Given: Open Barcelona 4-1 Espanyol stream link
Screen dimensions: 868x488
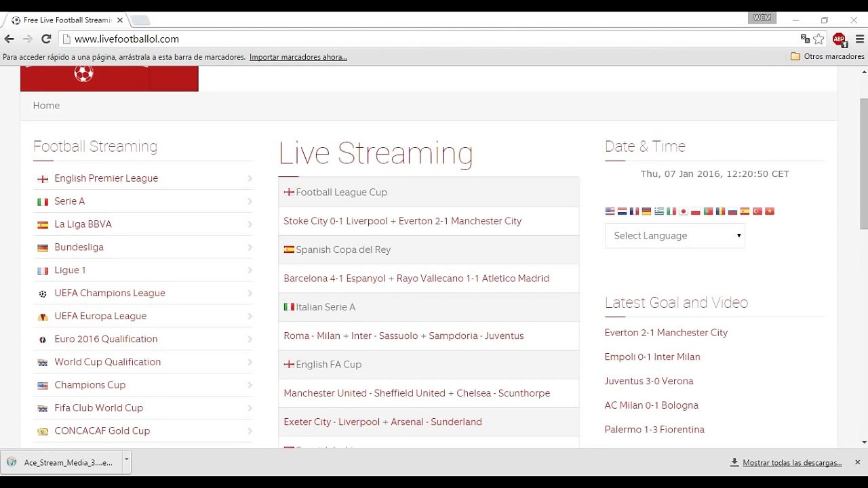Looking at the screenshot, I should tap(334, 279).
